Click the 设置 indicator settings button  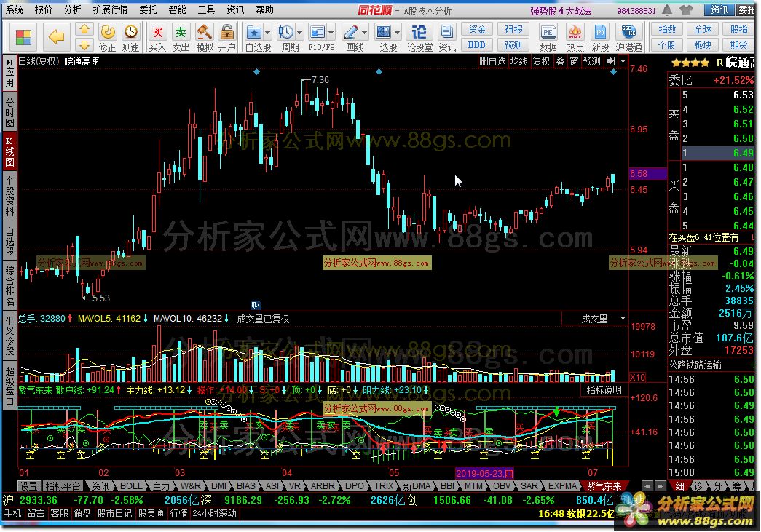click(28, 486)
